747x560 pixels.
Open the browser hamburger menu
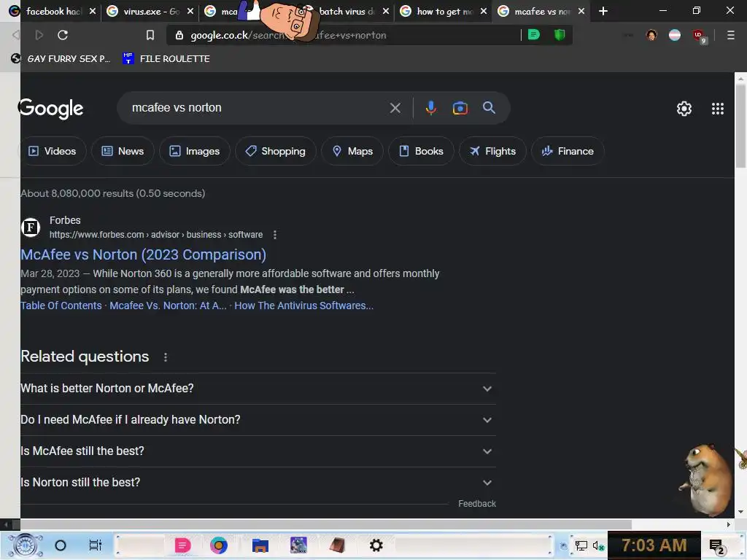[x=730, y=35]
